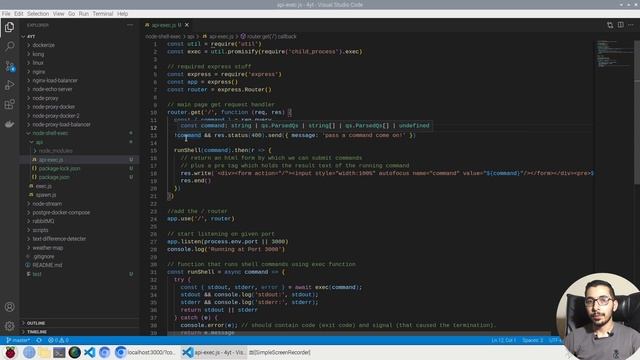Open the Help menu

(x=122, y=13)
